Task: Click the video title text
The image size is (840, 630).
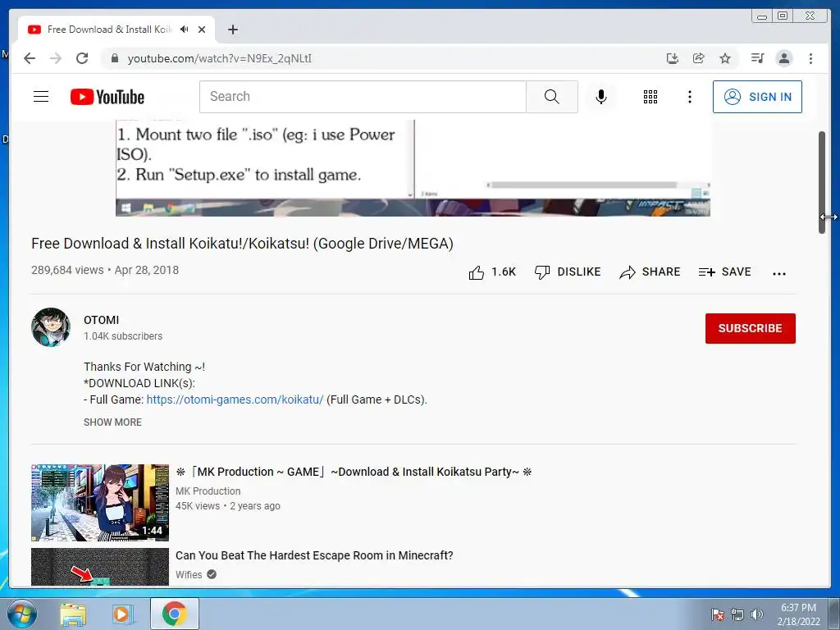Action: click(242, 244)
